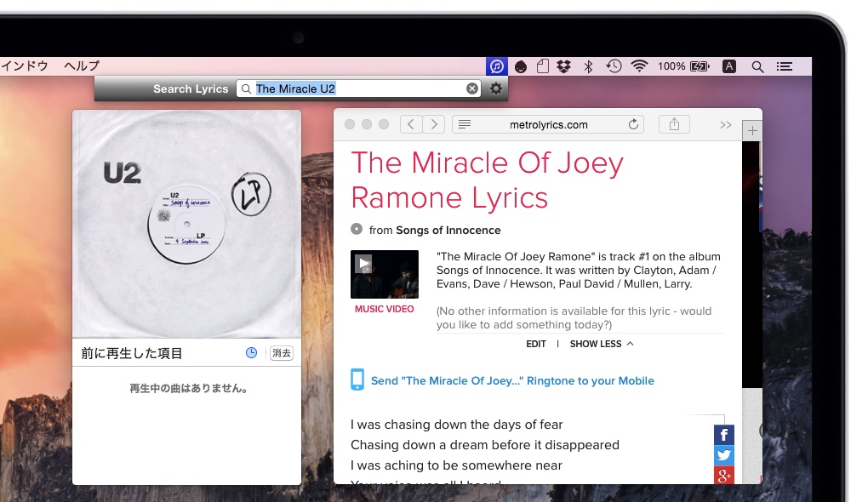Viewport: 868px width, 502px height.
Task: Open the input source A icon
Action: (x=729, y=66)
